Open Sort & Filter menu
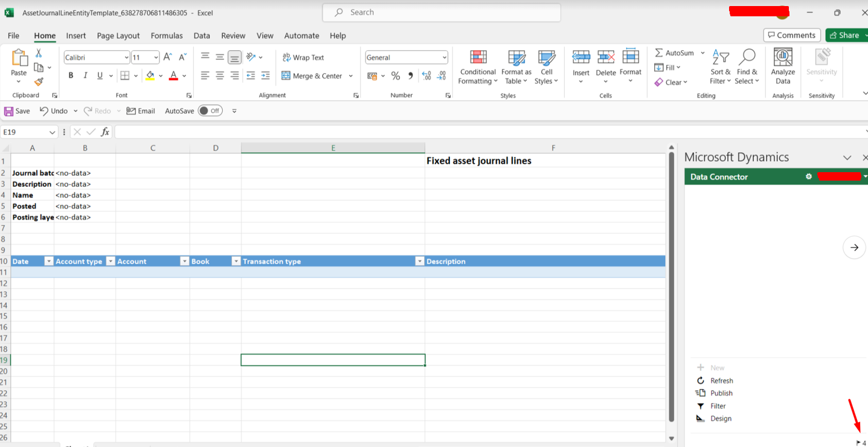The width and height of the screenshot is (868, 447). (x=720, y=67)
